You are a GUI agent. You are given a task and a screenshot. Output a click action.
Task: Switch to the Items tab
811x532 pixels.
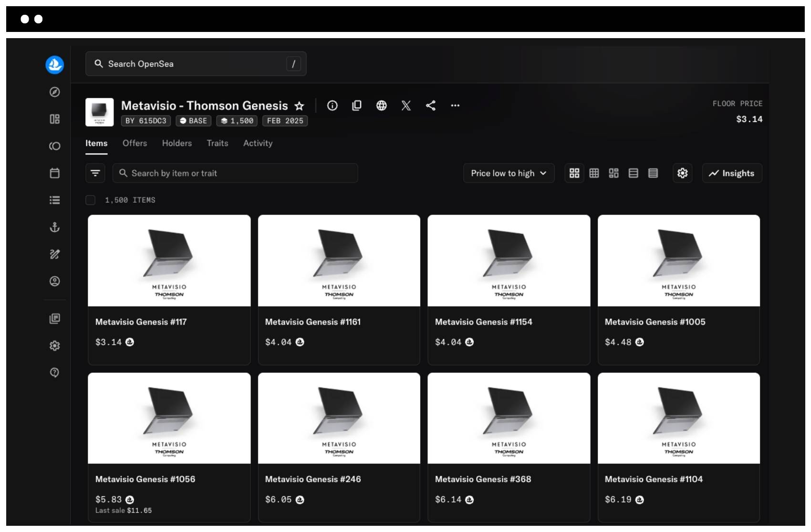[96, 143]
